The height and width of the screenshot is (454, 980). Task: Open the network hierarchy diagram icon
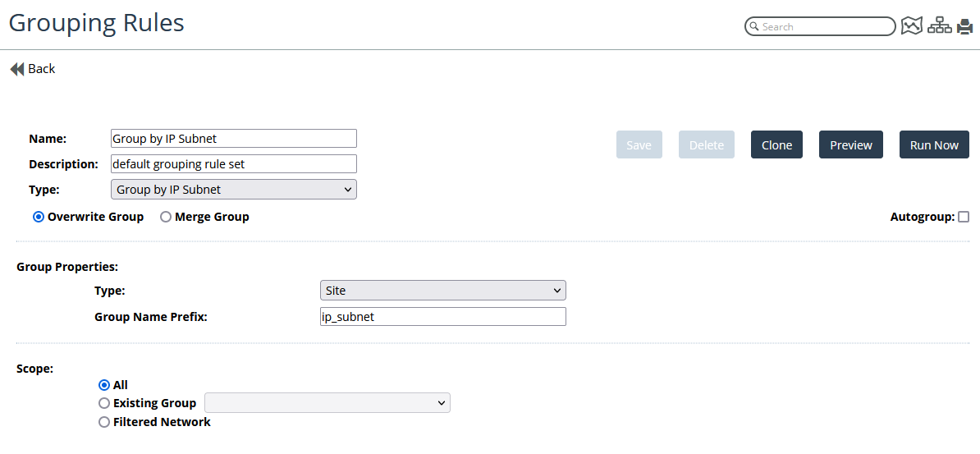[939, 26]
